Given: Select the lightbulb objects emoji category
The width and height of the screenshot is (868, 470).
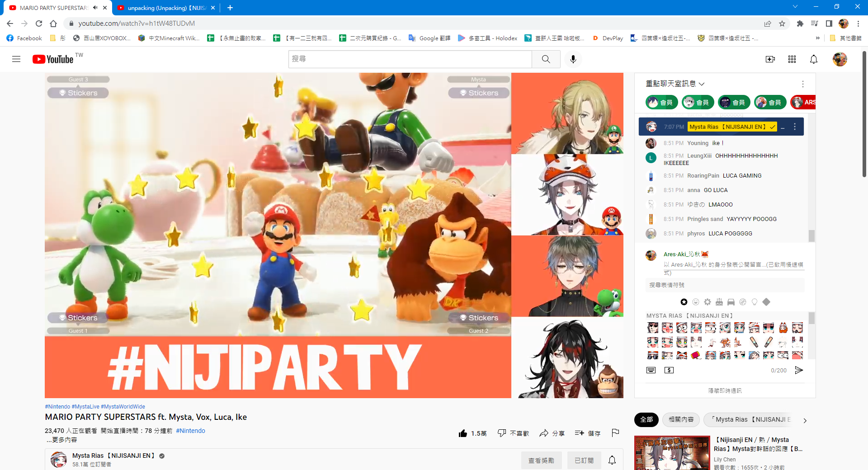Looking at the screenshot, I should pyautogui.click(x=755, y=302).
